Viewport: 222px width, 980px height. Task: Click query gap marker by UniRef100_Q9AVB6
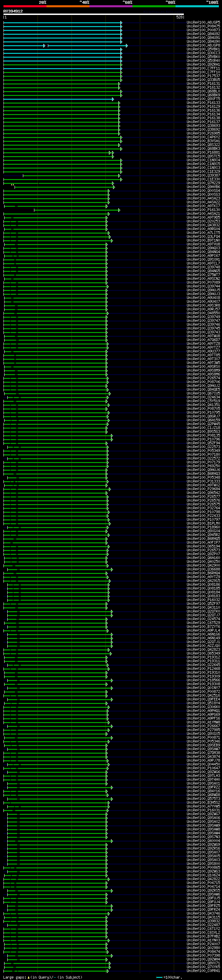pyautogui.click(x=12, y=185)
